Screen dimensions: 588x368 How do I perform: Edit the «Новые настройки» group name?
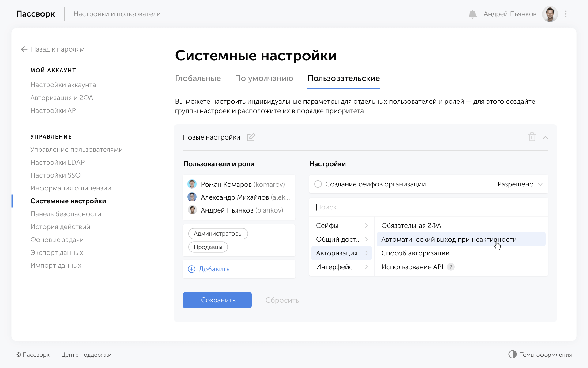point(251,137)
